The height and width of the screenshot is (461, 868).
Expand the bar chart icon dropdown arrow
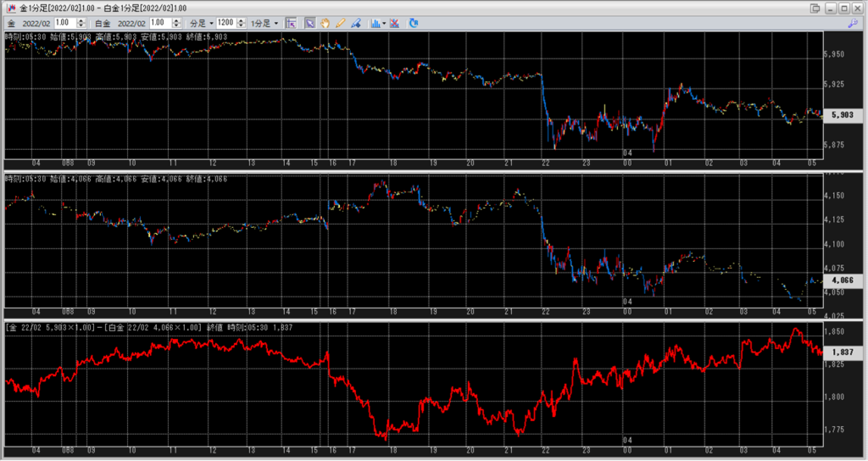[x=384, y=23]
